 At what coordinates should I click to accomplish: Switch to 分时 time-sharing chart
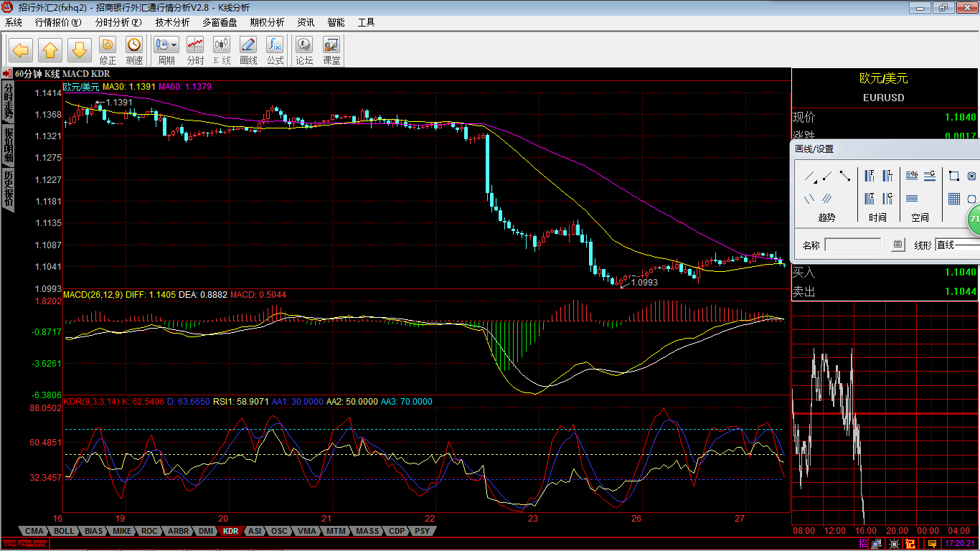coord(195,50)
